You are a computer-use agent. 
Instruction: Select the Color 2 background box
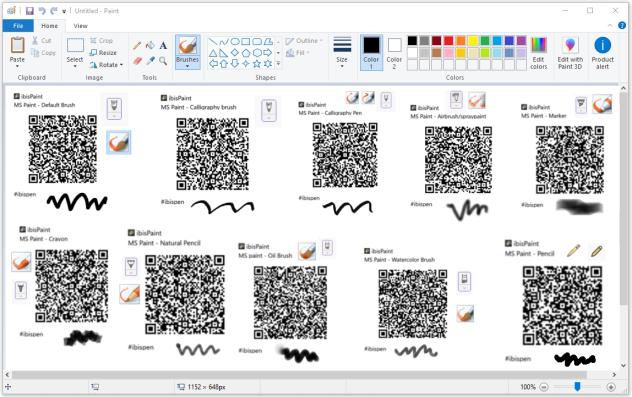click(x=394, y=52)
